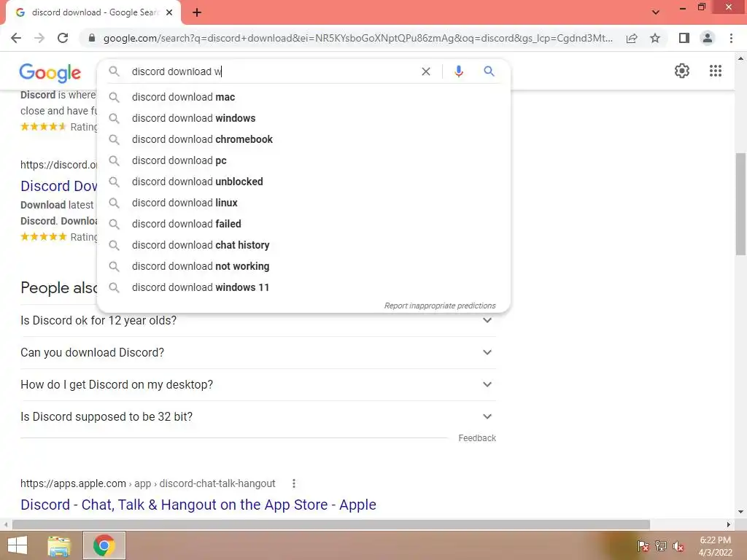Go to Google homepage logo
This screenshot has height=560, width=747.
[50, 73]
